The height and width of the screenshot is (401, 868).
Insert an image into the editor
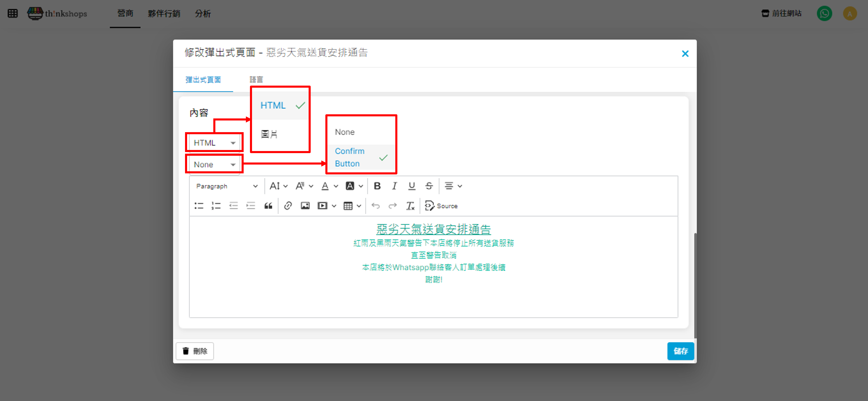pos(305,206)
